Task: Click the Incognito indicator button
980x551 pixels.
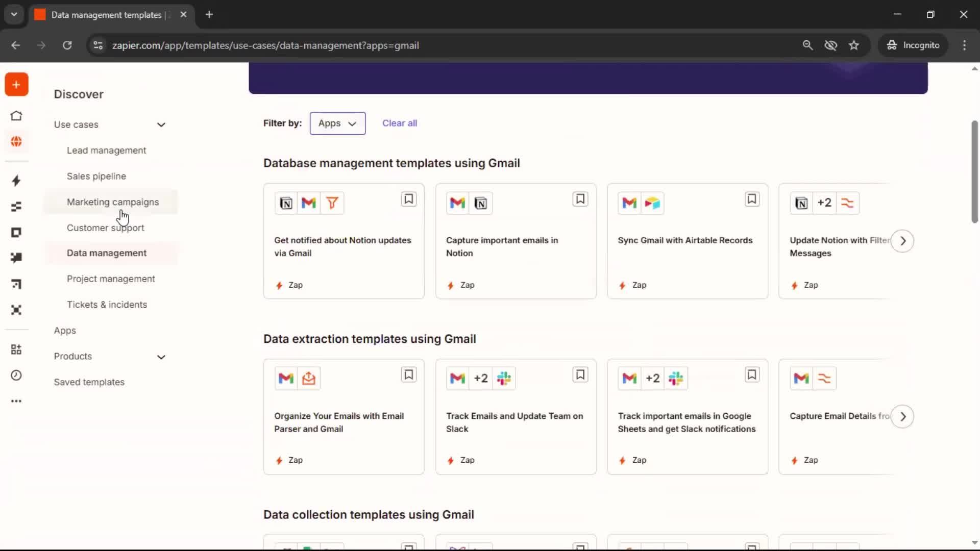Action: [x=913, y=45]
